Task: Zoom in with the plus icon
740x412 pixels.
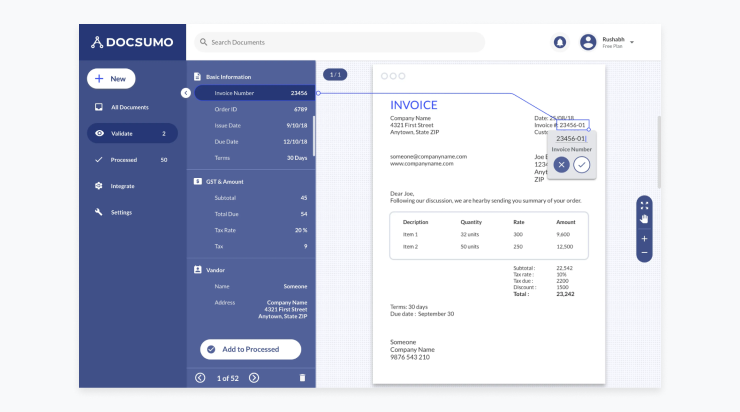Action: pyautogui.click(x=644, y=239)
